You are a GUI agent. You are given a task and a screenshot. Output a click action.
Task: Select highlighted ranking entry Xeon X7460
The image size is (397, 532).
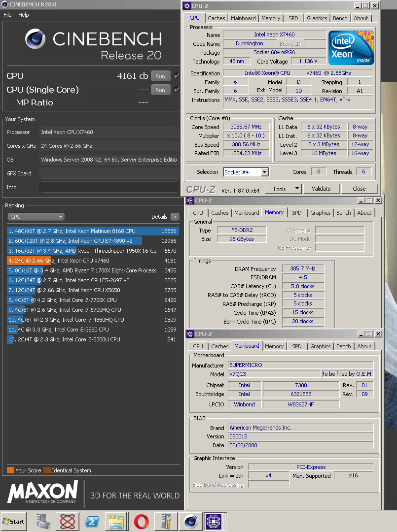93,261
